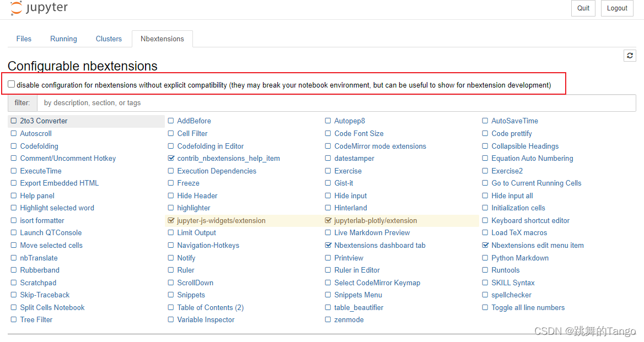Open the Autopep8 extension link
The height and width of the screenshot is (342, 644).
tap(350, 121)
